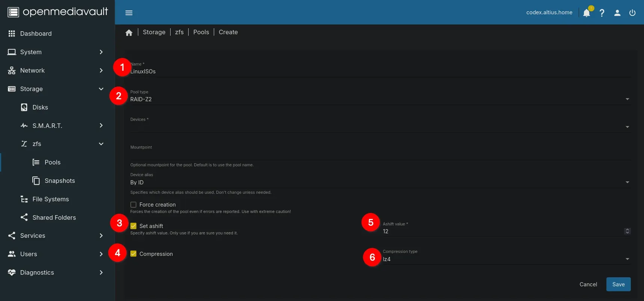
Task: Open the Device alias dropdown
Action: pyautogui.click(x=380, y=182)
